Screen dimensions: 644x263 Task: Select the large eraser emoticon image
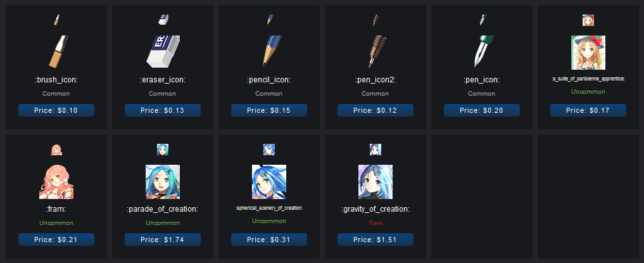(x=163, y=52)
